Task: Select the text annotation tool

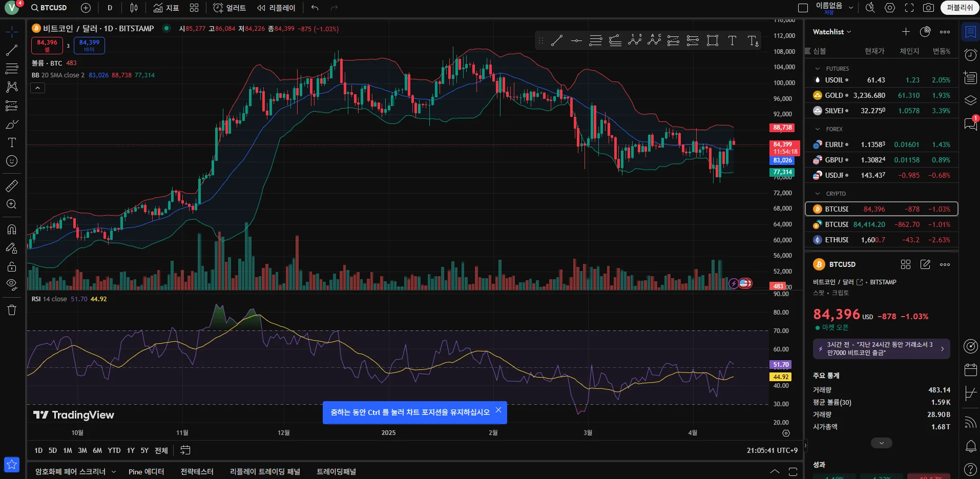Action: pos(12,142)
